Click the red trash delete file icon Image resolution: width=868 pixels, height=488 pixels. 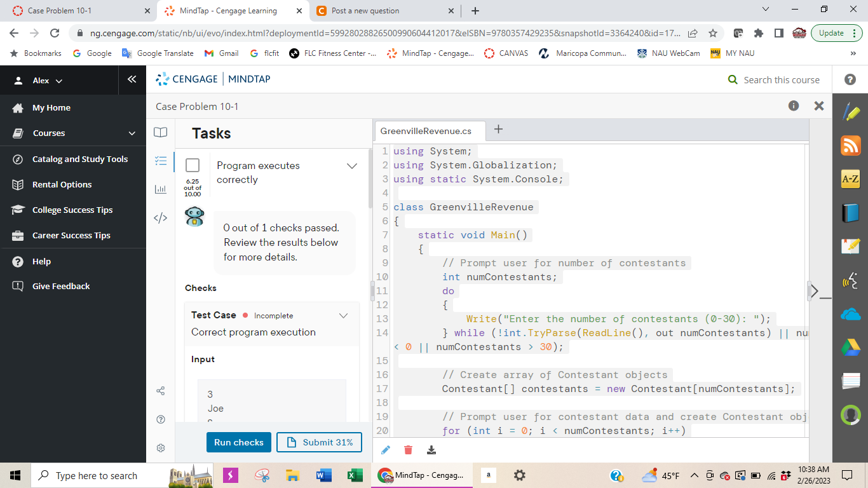click(x=409, y=450)
